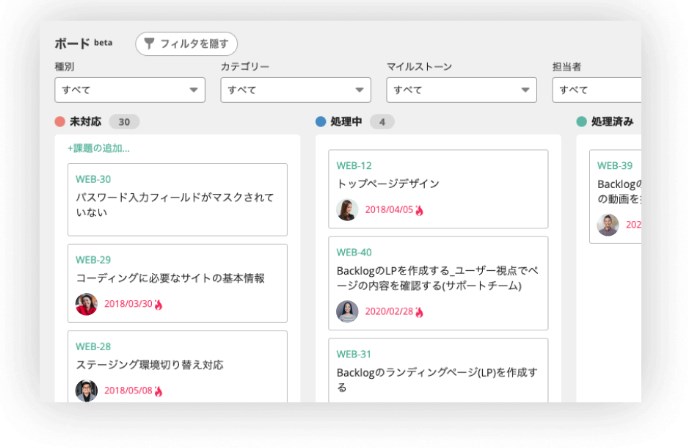700x448 pixels.
Task: Click assignee avatar on WEB-39 card
Action: pos(608,225)
